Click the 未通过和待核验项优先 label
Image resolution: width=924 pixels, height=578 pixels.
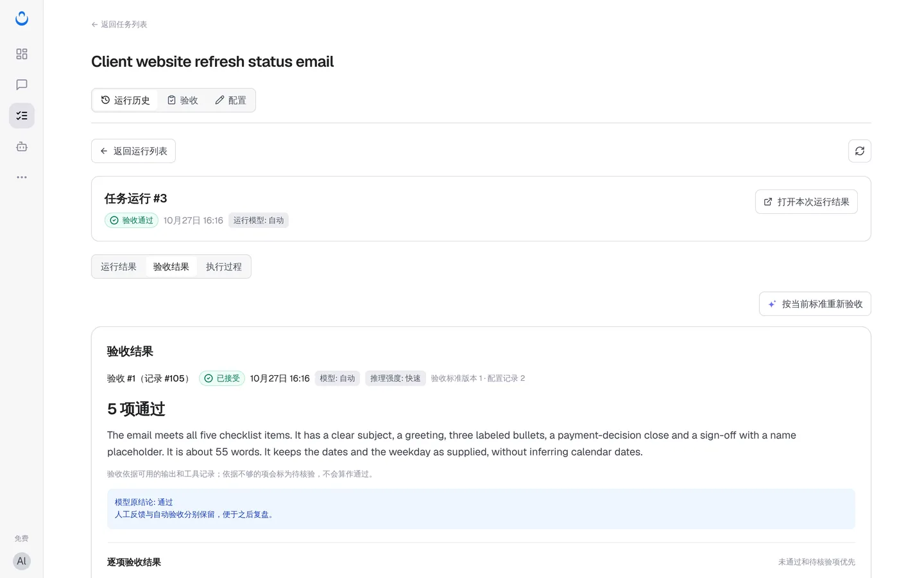[817, 562]
